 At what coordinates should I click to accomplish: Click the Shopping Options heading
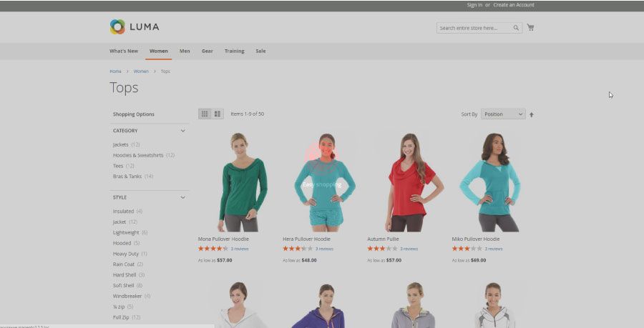coord(134,114)
